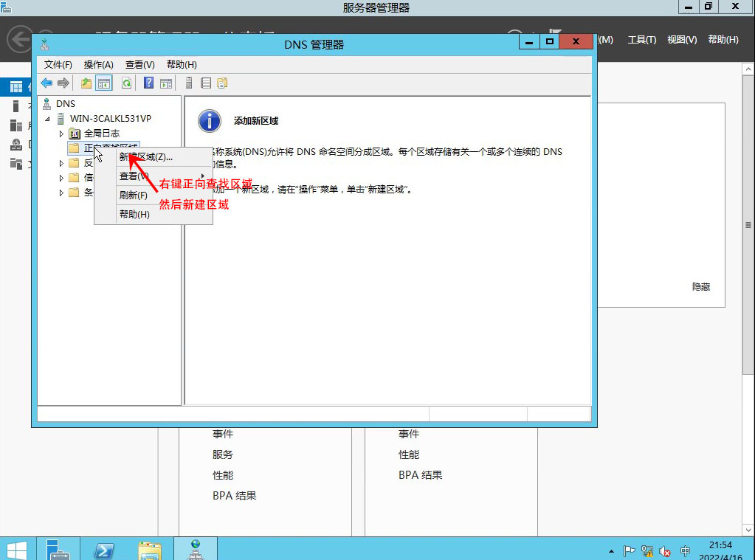
Task: Close the DNS Manager window
Action: (576, 42)
